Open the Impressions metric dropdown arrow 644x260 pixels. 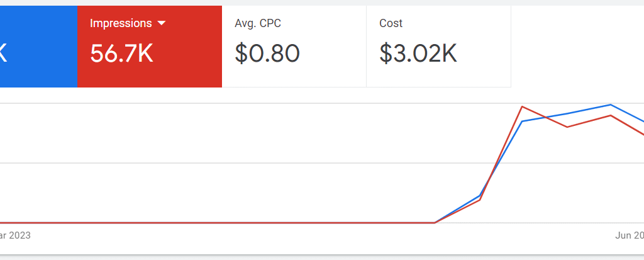162,23
